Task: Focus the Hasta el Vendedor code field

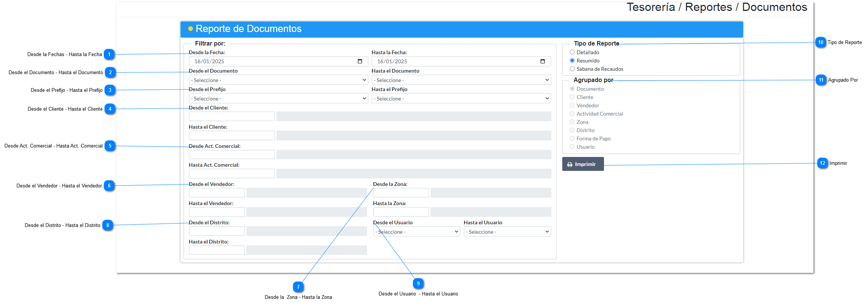Action: coord(217,212)
